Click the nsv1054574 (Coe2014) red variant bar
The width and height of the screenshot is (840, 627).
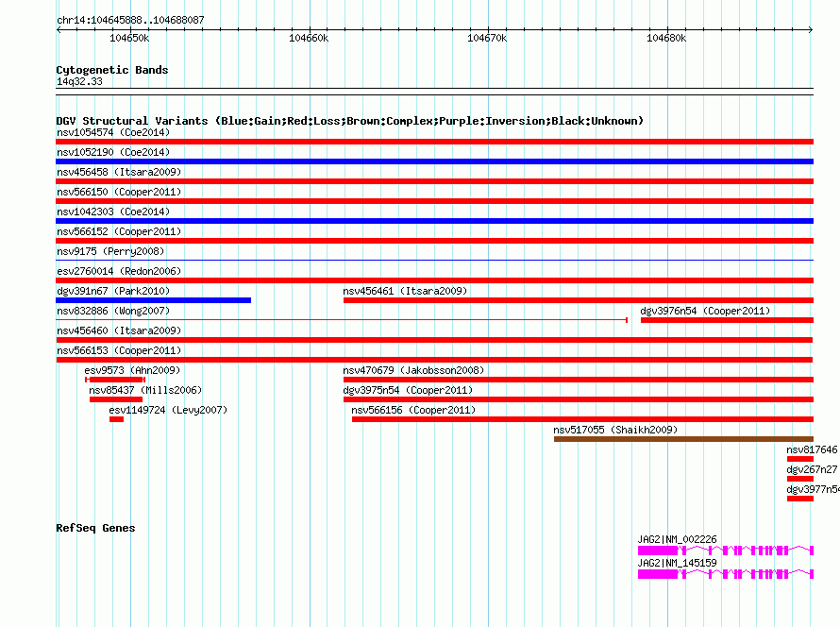[434, 142]
